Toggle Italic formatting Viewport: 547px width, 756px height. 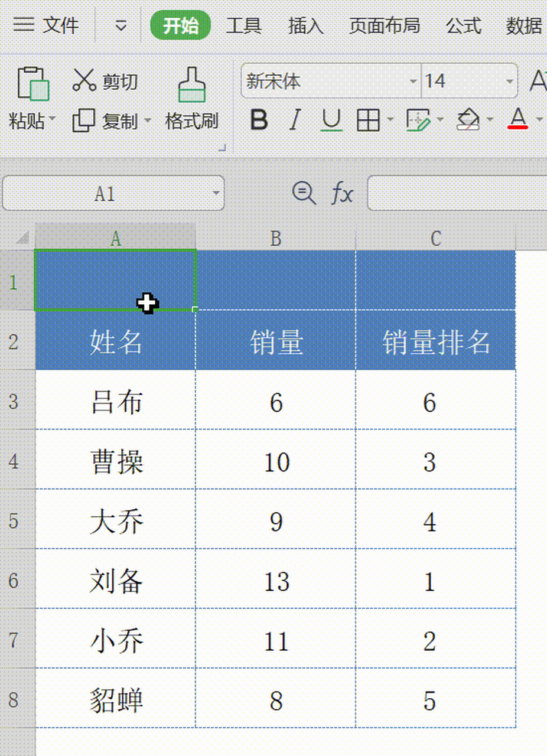click(294, 120)
